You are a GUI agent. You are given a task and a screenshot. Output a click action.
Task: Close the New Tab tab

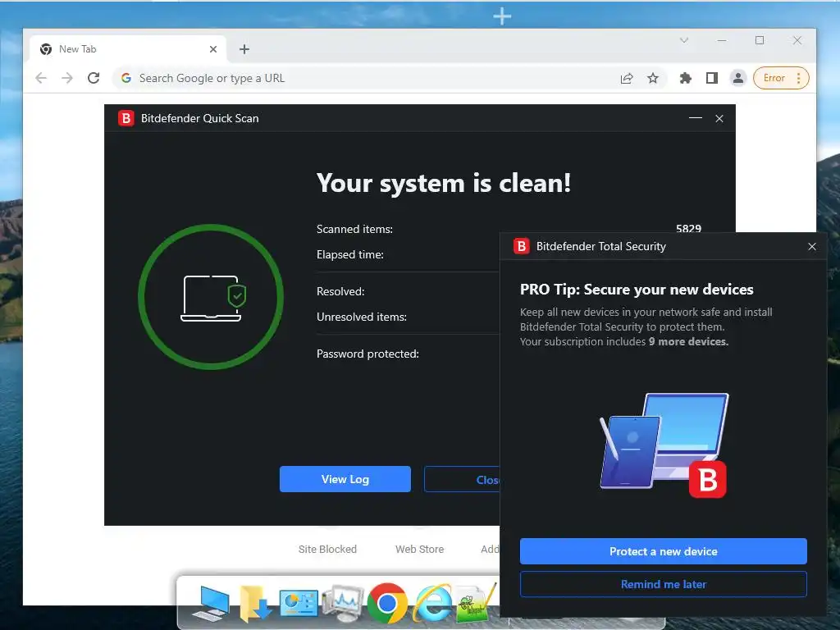pos(213,49)
